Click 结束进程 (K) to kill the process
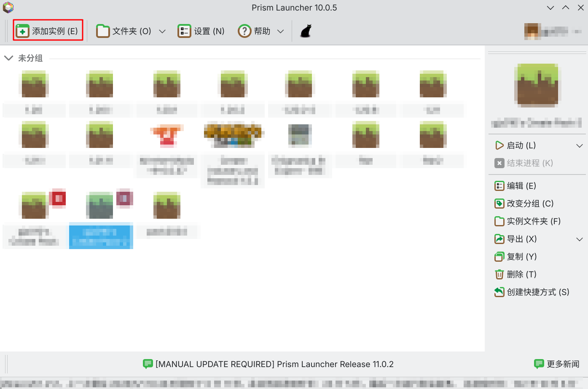This screenshot has width=588, height=389. point(524,163)
